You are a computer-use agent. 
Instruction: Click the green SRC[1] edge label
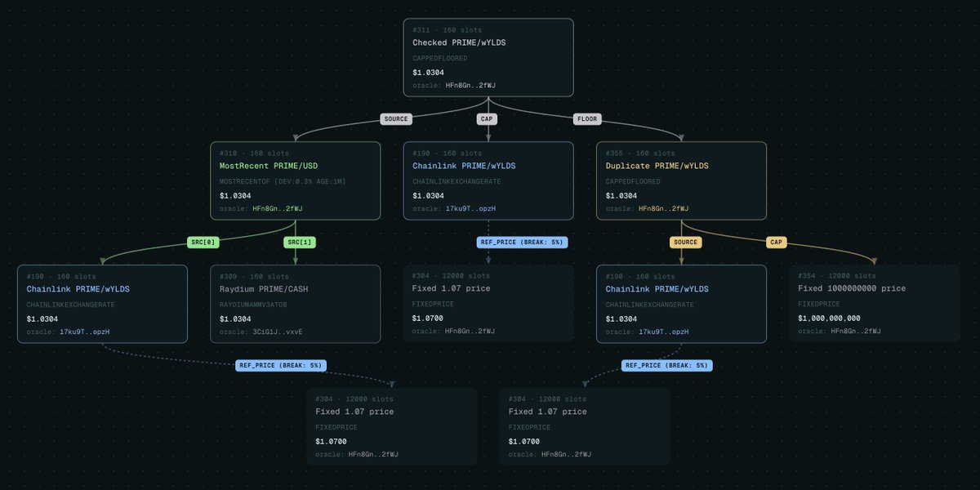click(299, 243)
